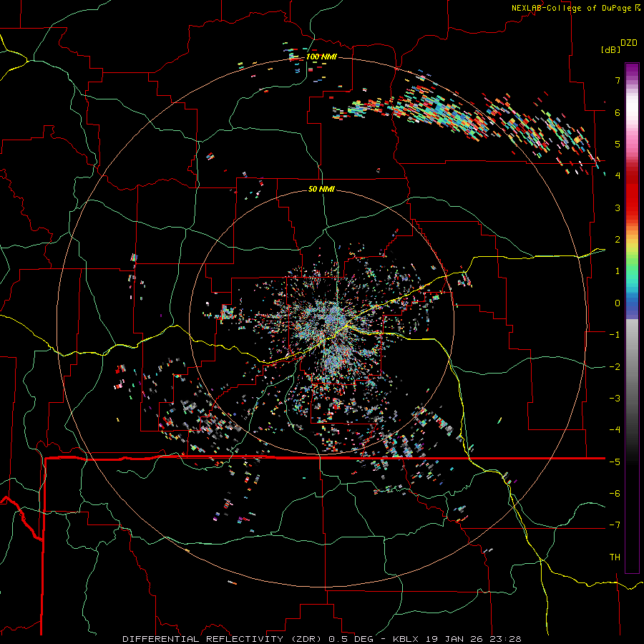Click the 7 tick on color scale
This screenshot has height=644, width=644.
pyautogui.click(x=618, y=80)
